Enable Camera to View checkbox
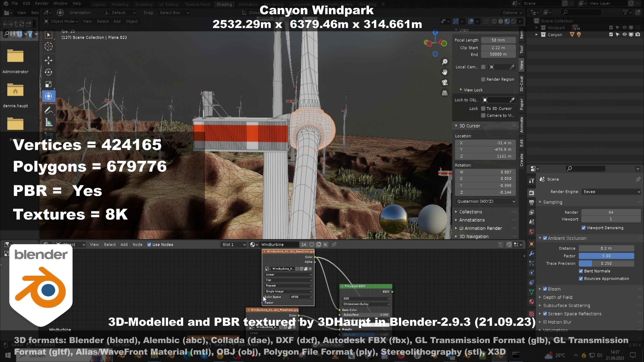The width and height of the screenshot is (644, 362). (483, 115)
